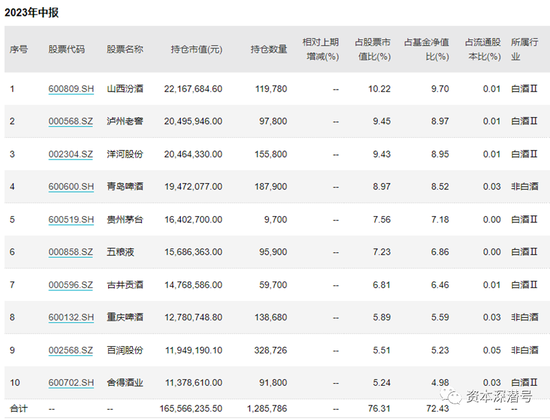This screenshot has height=420, width=550.
Task: Open stock code link 000858.SZ
Action: 71,252
